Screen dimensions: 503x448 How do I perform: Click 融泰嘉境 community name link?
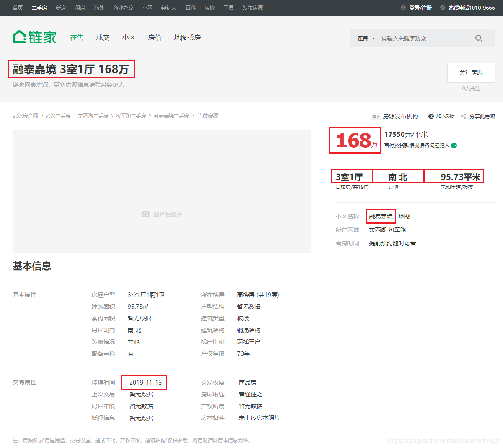coord(381,216)
